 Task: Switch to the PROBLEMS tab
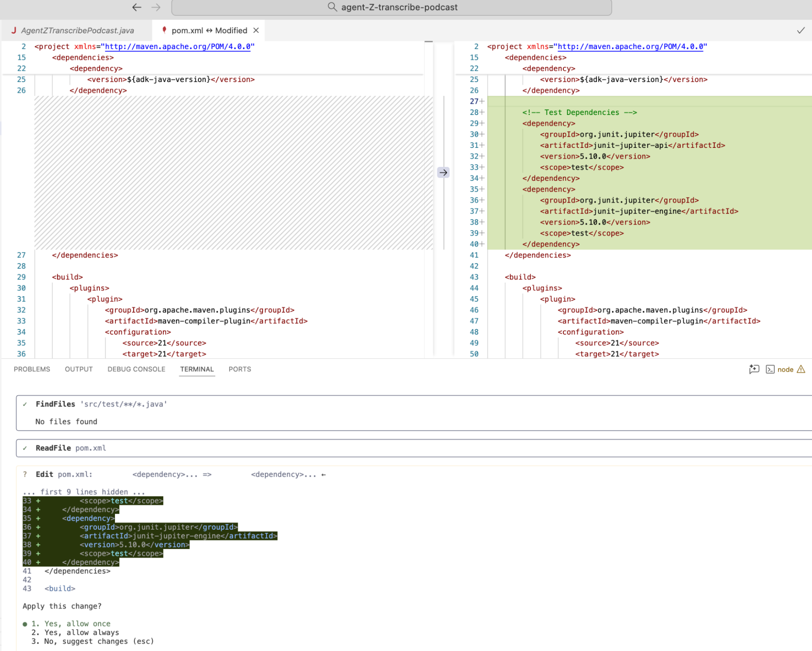point(32,369)
